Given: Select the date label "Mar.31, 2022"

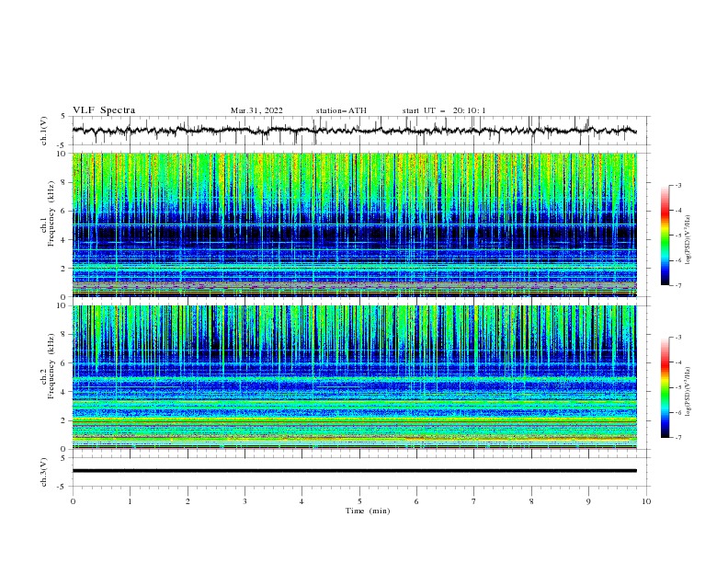Looking at the screenshot, I should pos(256,110).
